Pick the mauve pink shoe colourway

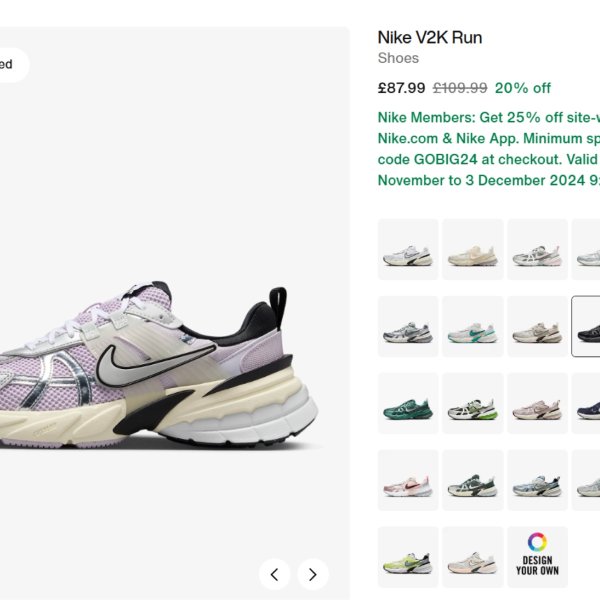tap(537, 403)
